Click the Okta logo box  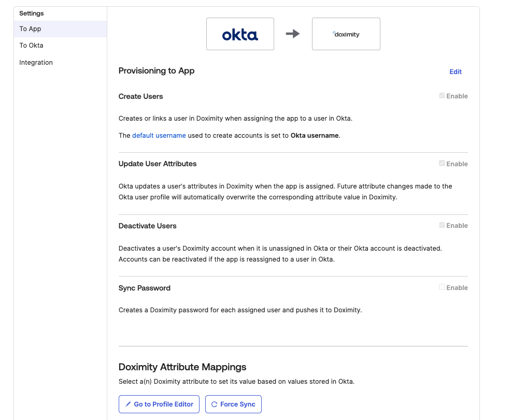click(240, 34)
